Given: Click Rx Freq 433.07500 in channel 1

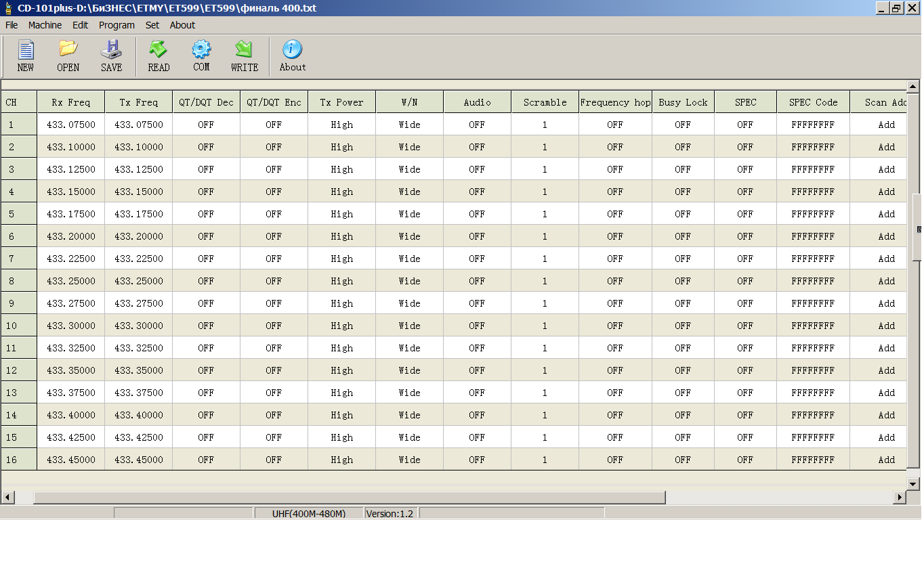Looking at the screenshot, I should [71, 125].
